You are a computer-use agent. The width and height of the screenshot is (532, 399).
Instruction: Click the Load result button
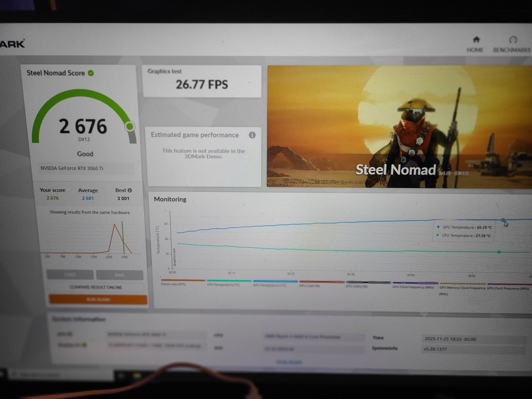point(70,275)
